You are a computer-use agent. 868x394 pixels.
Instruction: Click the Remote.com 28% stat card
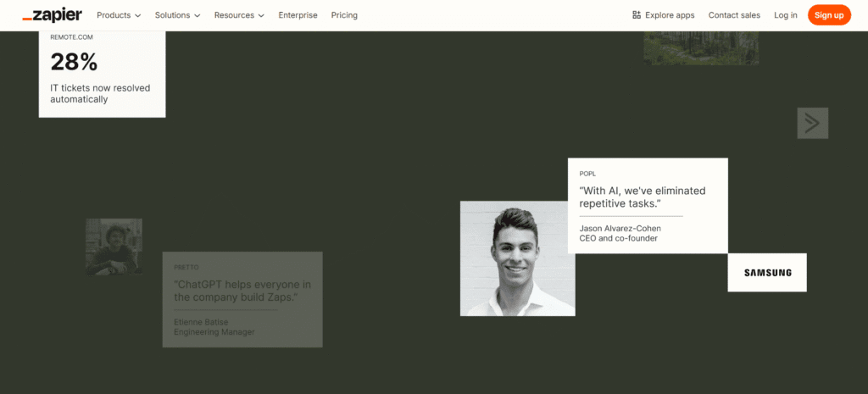click(102, 74)
